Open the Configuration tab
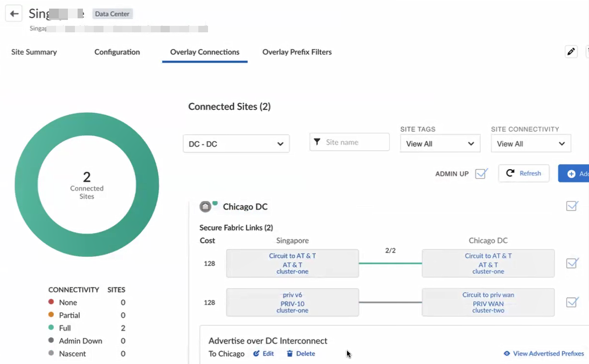 click(x=117, y=52)
